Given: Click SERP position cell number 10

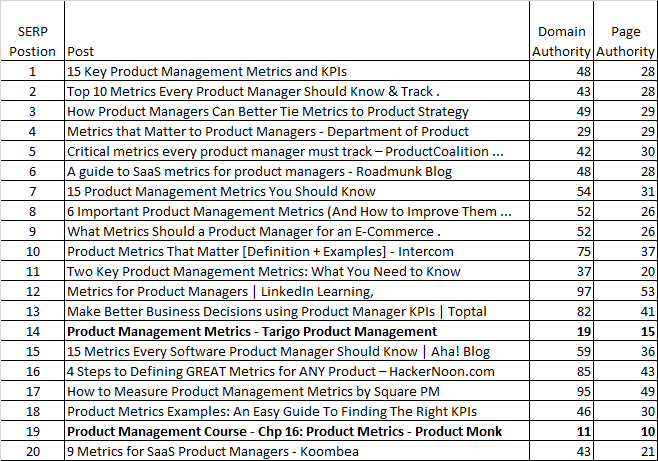Looking at the screenshot, I should pyautogui.click(x=32, y=251).
